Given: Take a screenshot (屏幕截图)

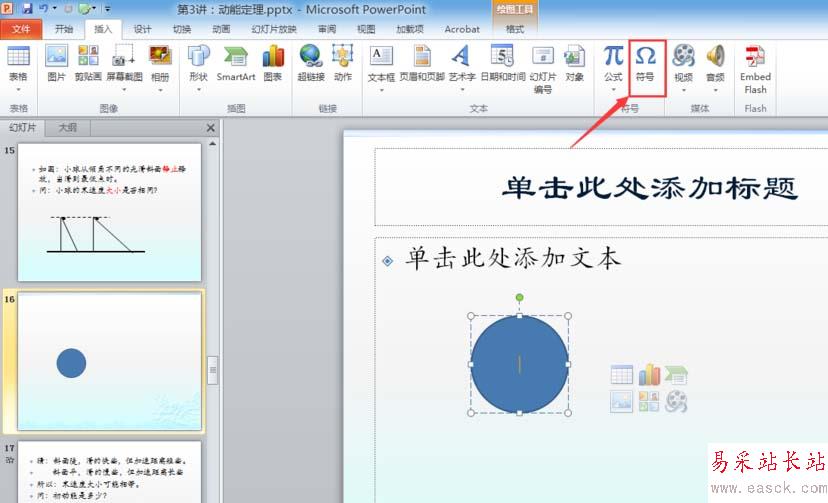Looking at the screenshot, I should tap(125, 63).
